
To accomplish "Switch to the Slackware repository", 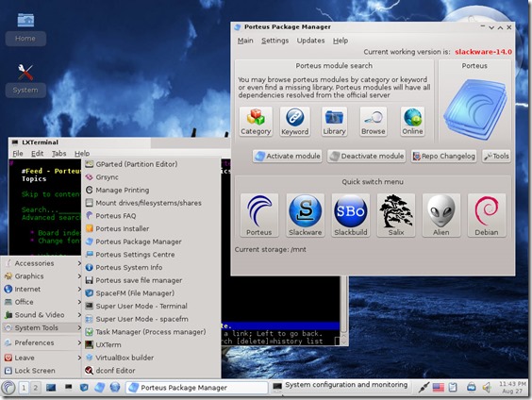I will (x=305, y=215).
